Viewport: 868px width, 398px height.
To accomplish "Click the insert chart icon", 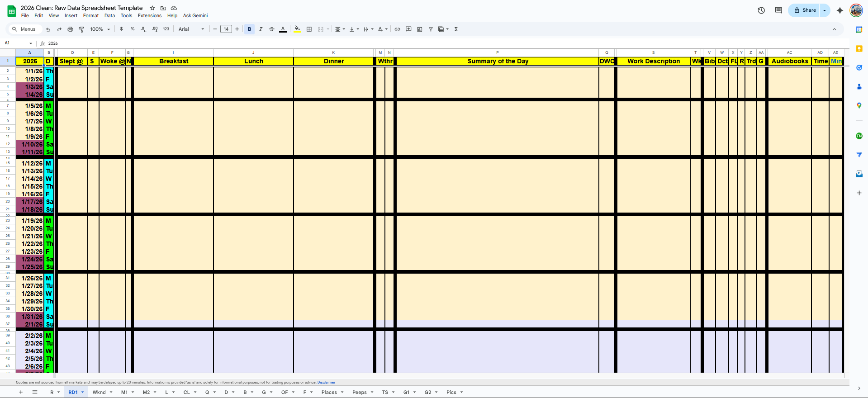I will click(x=419, y=29).
